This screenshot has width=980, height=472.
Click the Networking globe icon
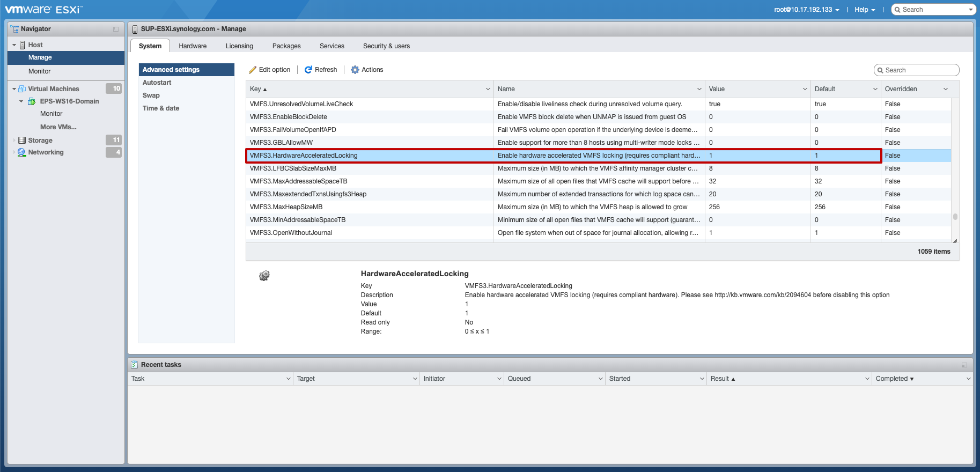tap(22, 152)
